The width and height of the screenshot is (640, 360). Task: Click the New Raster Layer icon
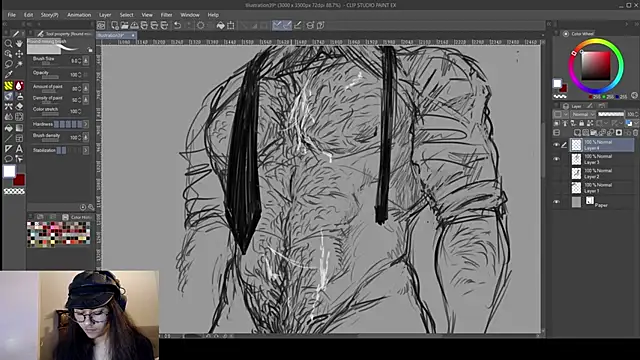coord(577,133)
